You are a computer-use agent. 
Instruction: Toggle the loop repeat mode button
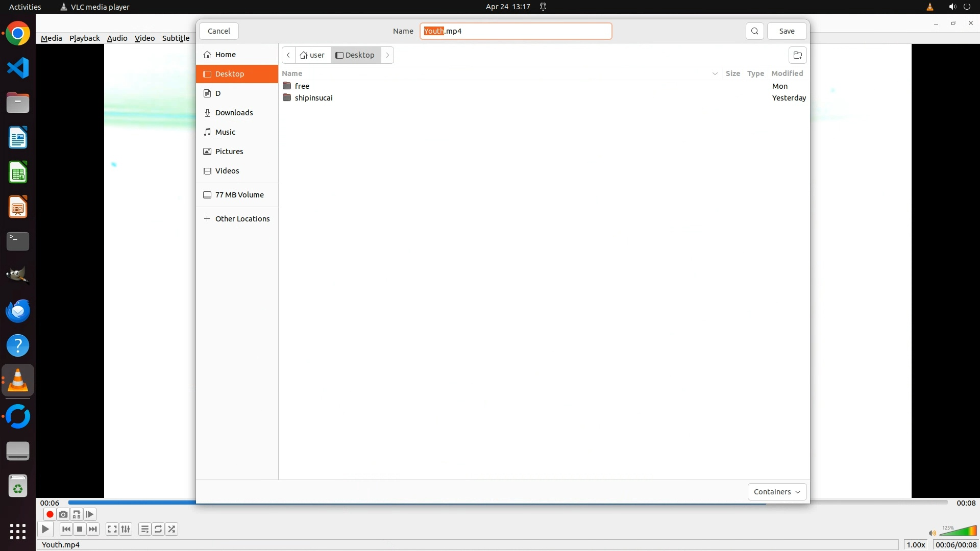pos(158,529)
